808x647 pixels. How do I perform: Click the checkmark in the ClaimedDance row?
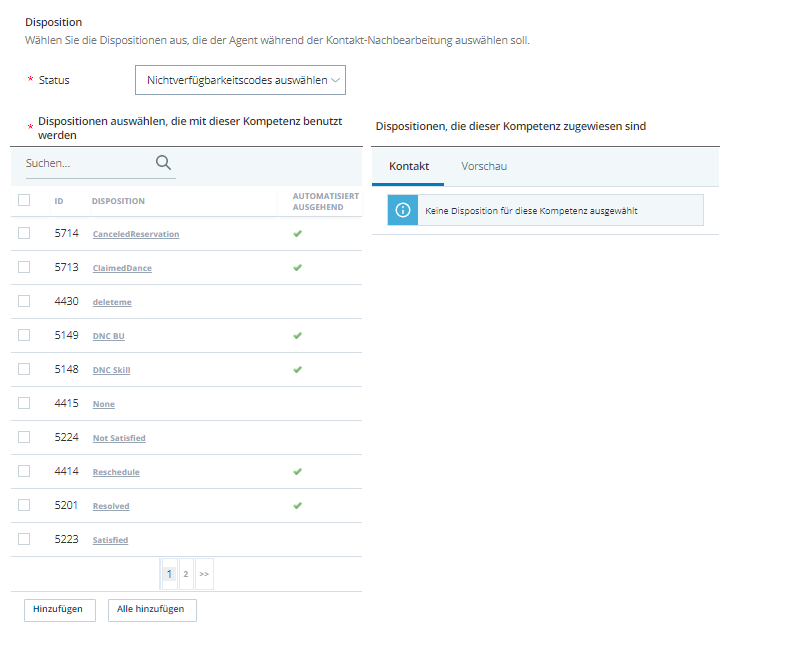click(297, 268)
